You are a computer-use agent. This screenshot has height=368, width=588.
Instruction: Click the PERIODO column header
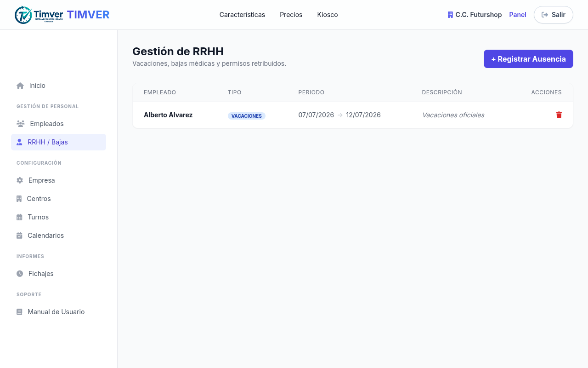[x=311, y=92]
